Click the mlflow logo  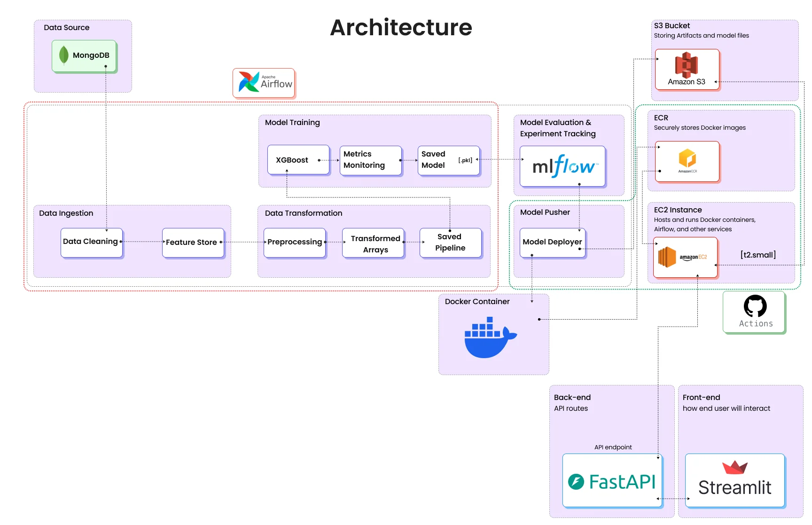point(565,166)
